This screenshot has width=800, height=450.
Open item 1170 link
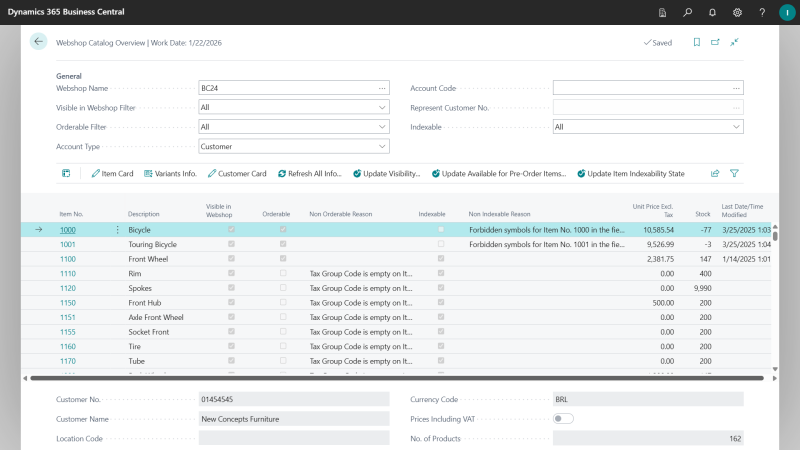click(x=67, y=361)
